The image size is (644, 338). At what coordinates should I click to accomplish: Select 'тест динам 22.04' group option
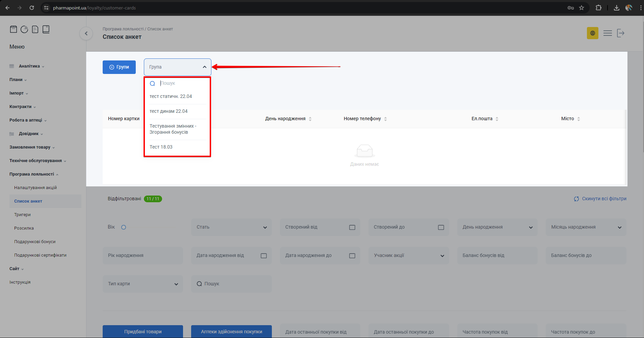tap(169, 111)
